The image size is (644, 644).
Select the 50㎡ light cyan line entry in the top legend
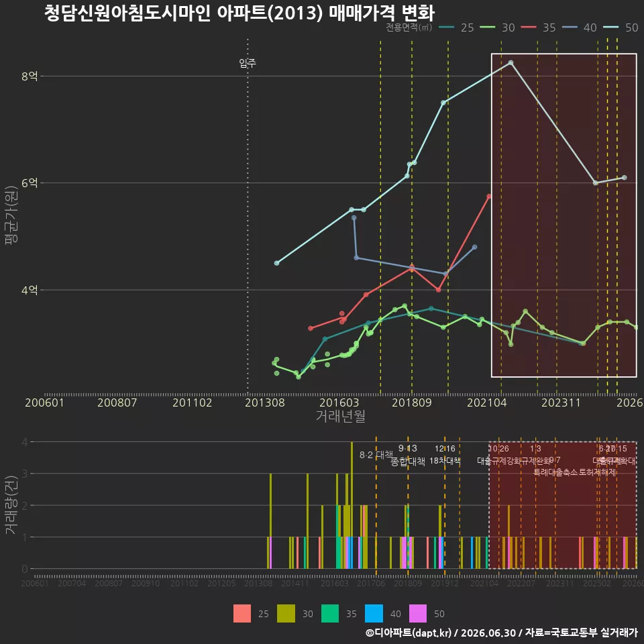point(621,28)
